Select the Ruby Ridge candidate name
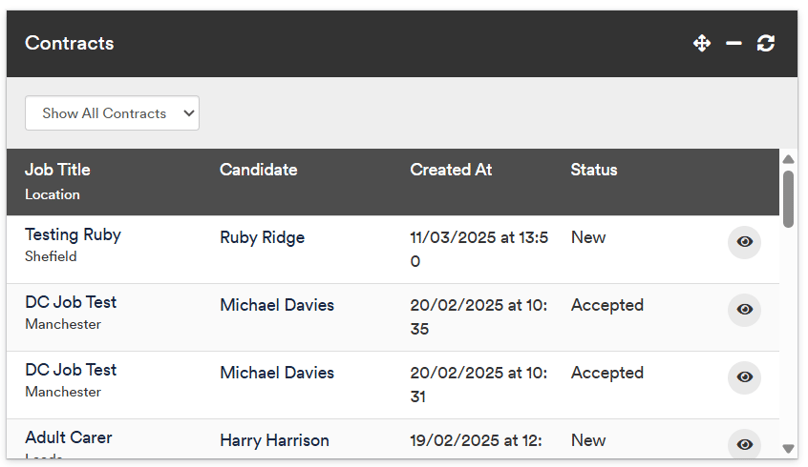 click(262, 238)
